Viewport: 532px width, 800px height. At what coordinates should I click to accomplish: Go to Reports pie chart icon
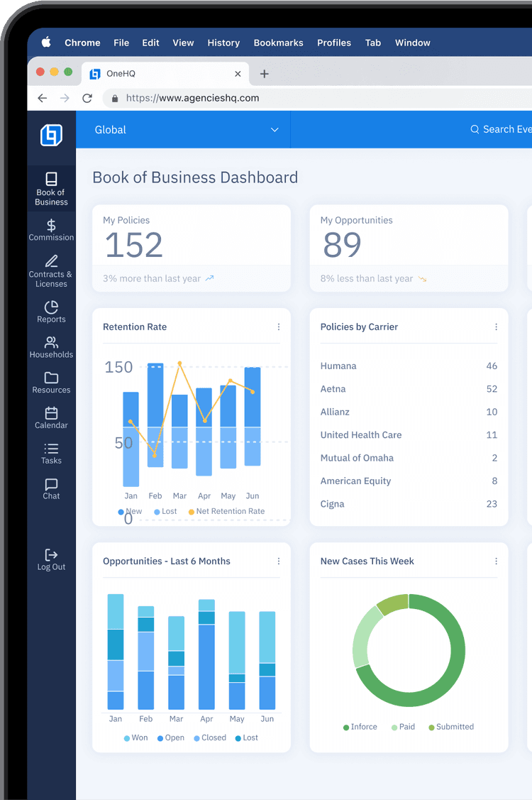[x=51, y=307]
